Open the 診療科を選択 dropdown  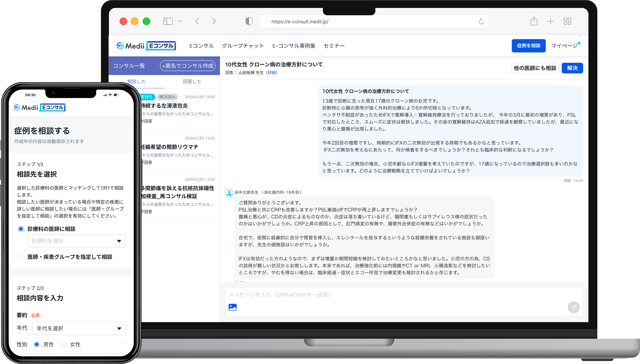click(x=76, y=241)
